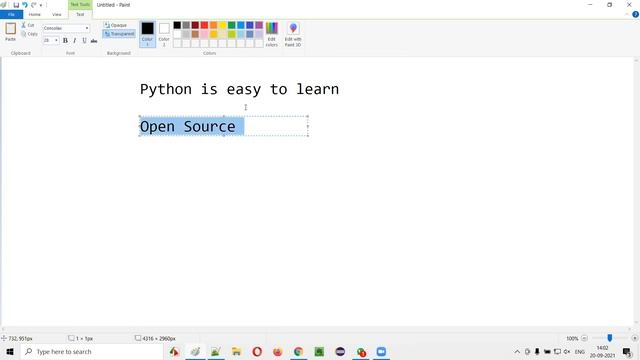This screenshot has width=640, height=360.
Task: Save the drawing from quick access toolbar
Action: [x=16, y=5]
